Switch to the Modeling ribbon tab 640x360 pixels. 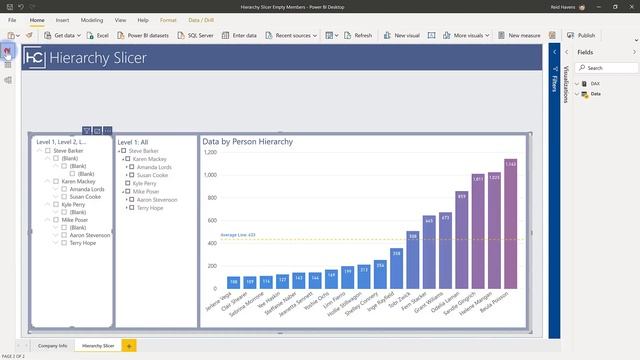(x=92, y=20)
